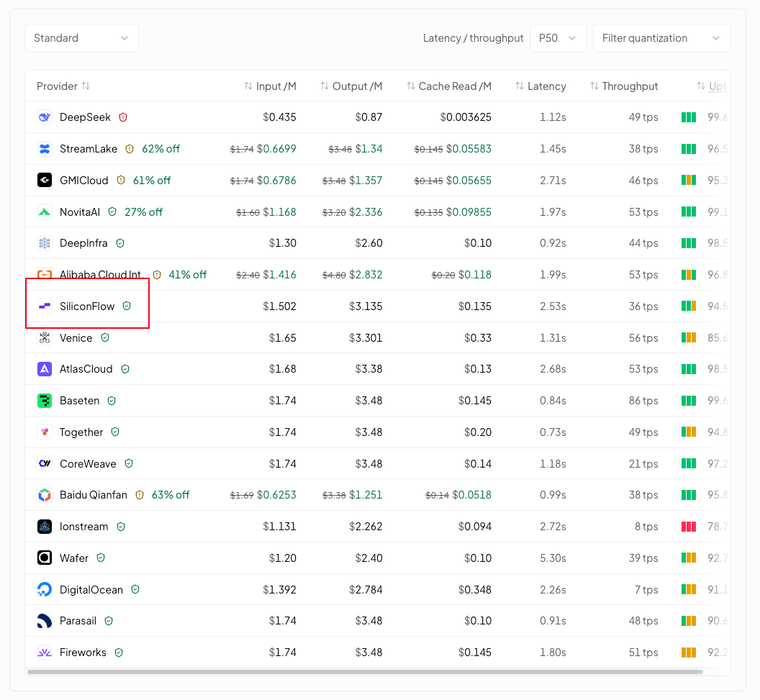Click the Latency / throughput label
The image size is (760, 700).
473,38
